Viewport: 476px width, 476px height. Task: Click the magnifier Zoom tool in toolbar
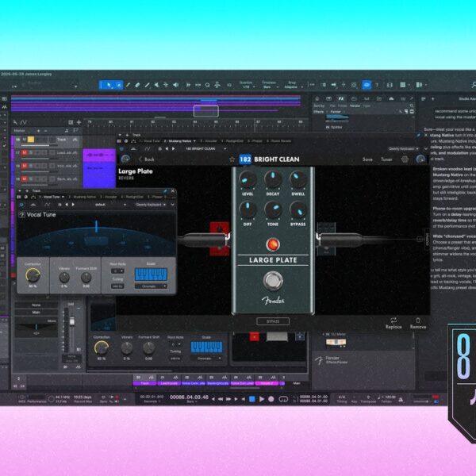[x=208, y=86]
